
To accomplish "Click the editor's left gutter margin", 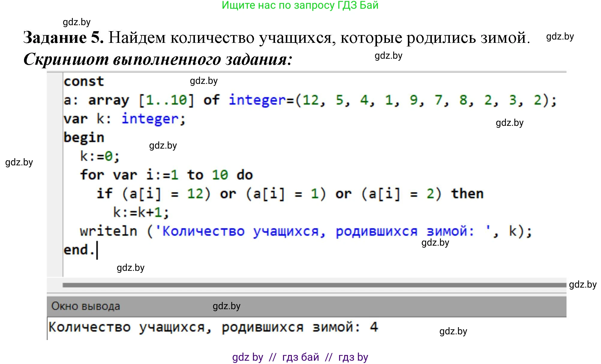I will pos(55,174).
